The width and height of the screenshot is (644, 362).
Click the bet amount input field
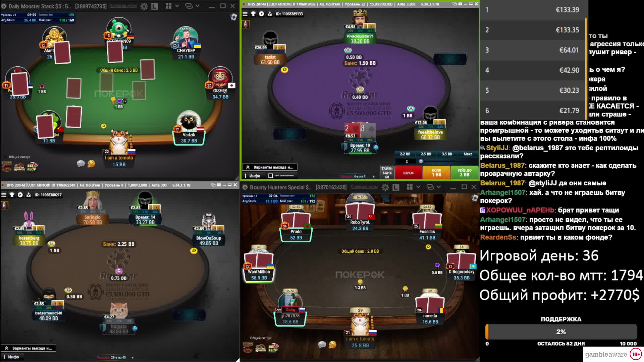tap(407, 162)
